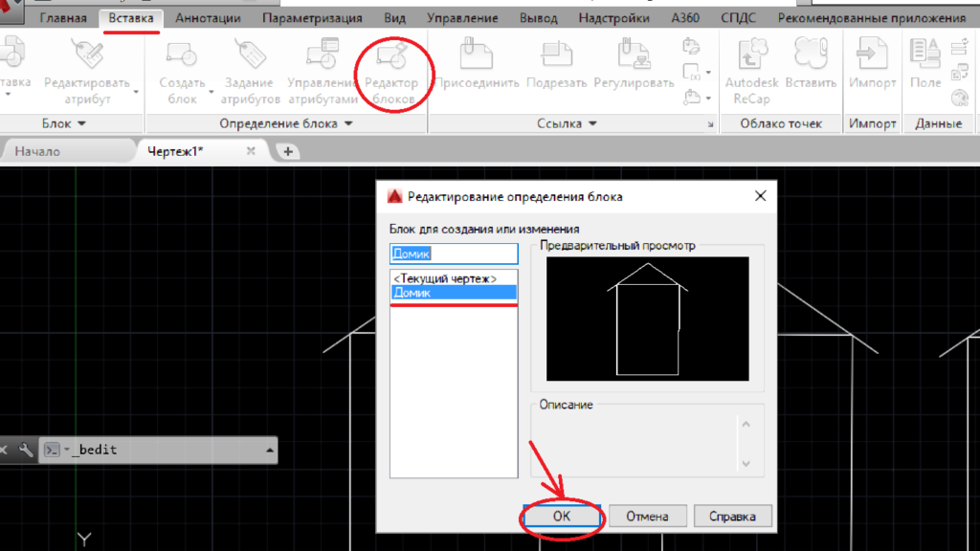
Task: Expand the Блок panel dropdown
Action: [x=81, y=124]
